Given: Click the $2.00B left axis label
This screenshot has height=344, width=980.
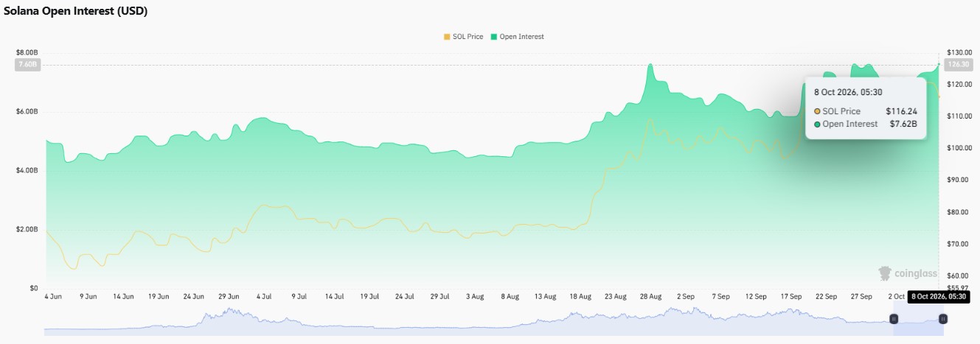Looking at the screenshot, I should (x=27, y=230).
